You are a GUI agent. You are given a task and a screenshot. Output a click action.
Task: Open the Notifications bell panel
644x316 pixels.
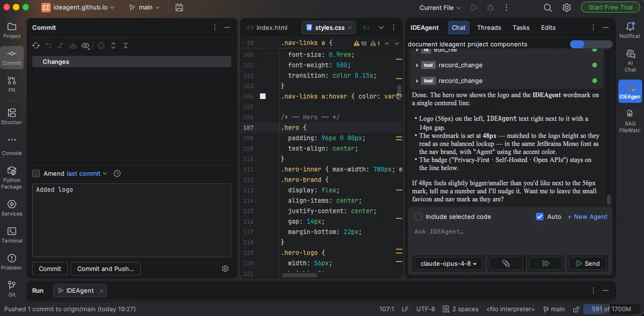[630, 30]
